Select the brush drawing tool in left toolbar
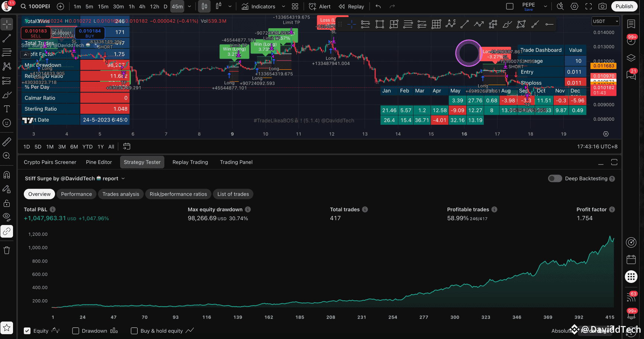Viewport: 644px width, 339px height. point(7,95)
